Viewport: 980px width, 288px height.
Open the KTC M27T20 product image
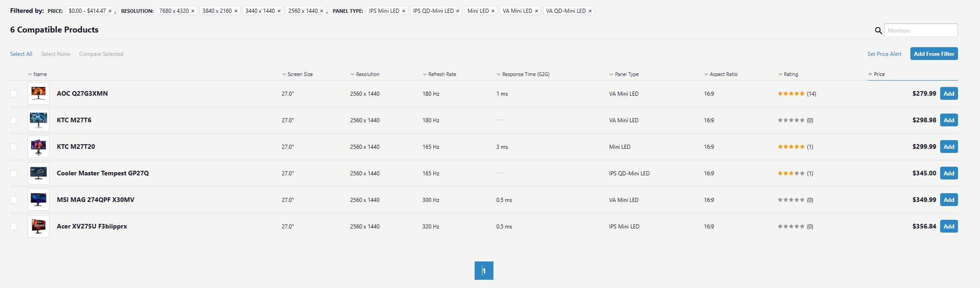tap(38, 147)
